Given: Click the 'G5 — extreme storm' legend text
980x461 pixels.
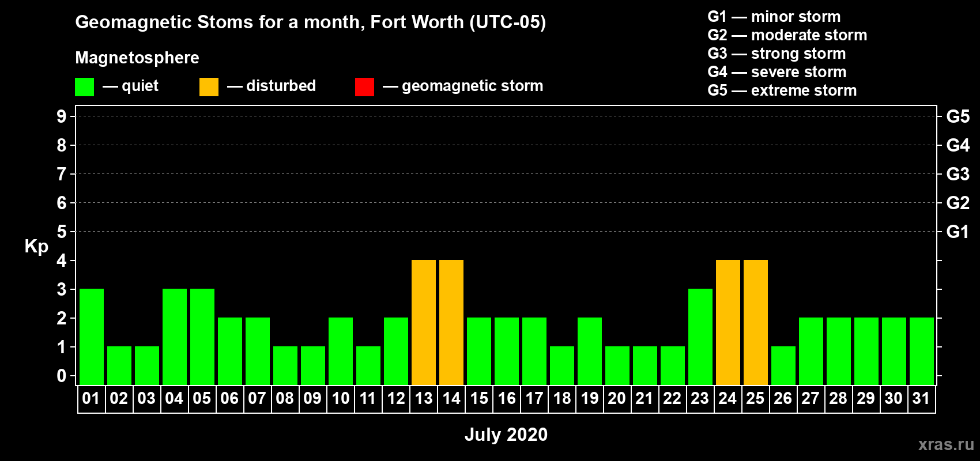Looking at the screenshot, I should [x=782, y=90].
